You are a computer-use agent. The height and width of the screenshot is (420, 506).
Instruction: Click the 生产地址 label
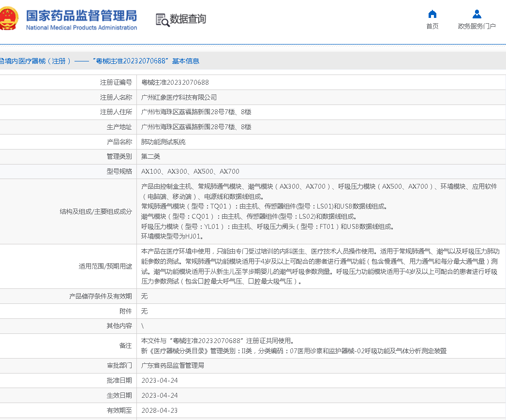click(x=119, y=127)
